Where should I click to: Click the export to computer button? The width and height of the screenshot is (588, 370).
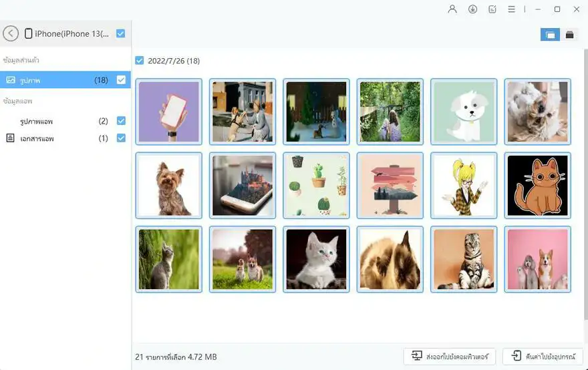click(x=450, y=357)
